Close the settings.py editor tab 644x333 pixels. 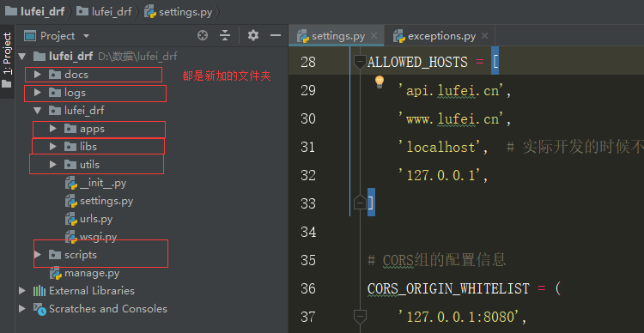click(x=374, y=36)
